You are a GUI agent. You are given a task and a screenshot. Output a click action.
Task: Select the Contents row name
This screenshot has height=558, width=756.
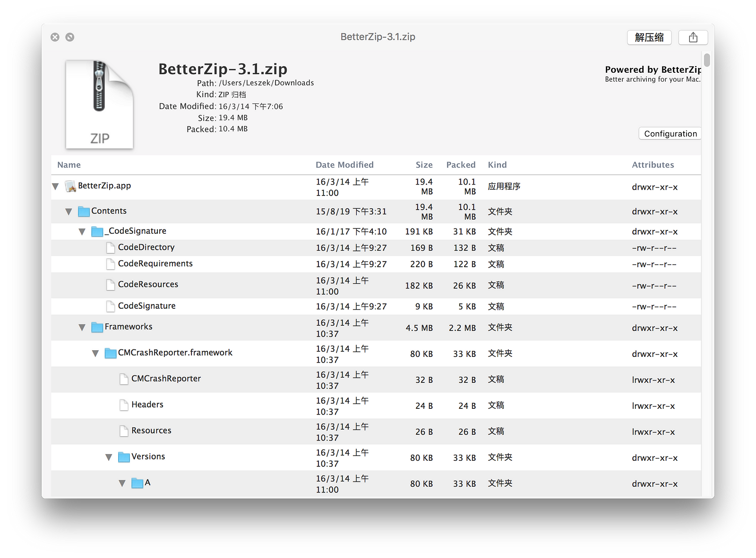pos(109,211)
